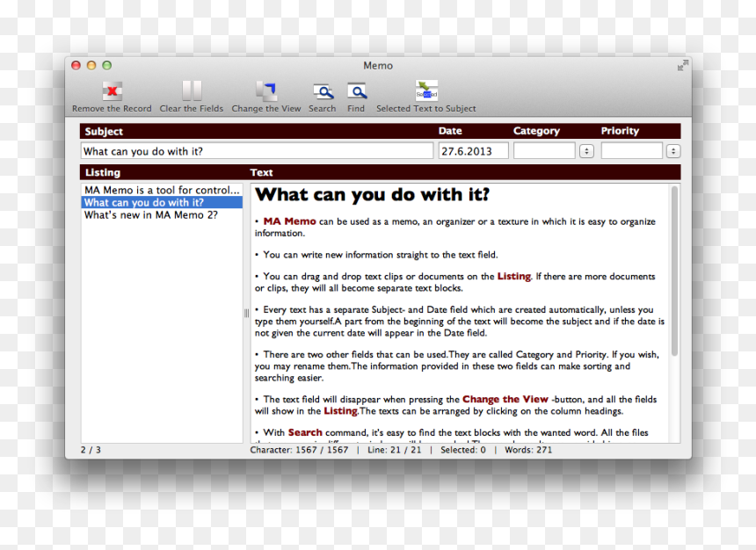
Task: Zoom the Memo window with green button
Action: 107,65
